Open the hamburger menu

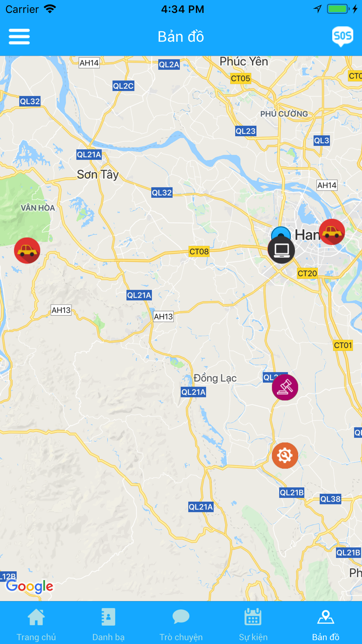(19, 37)
